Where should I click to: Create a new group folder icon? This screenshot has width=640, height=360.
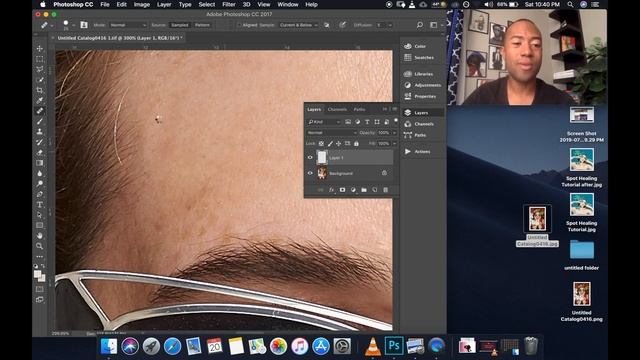364,190
